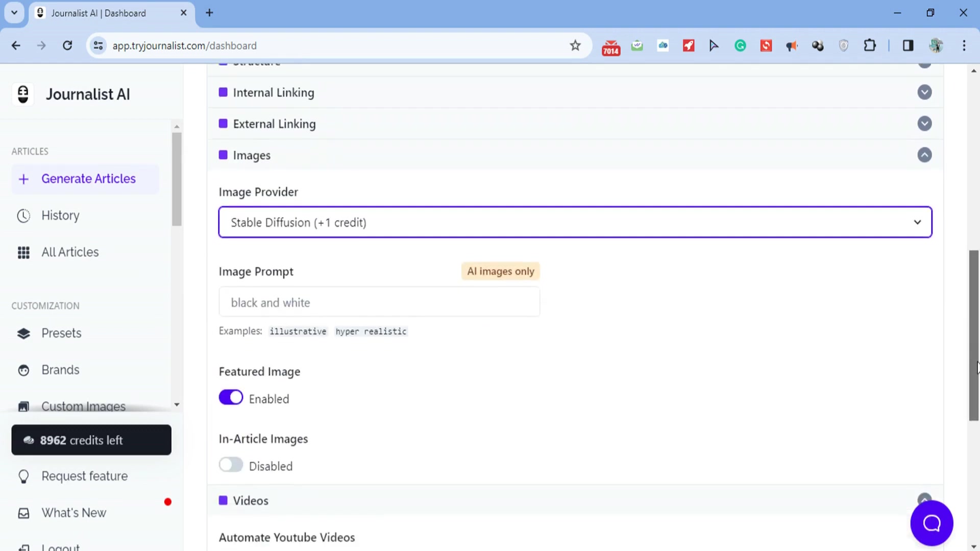Image resolution: width=980 pixels, height=551 pixels.
Task: Click the Presets layers icon
Action: [23, 334]
